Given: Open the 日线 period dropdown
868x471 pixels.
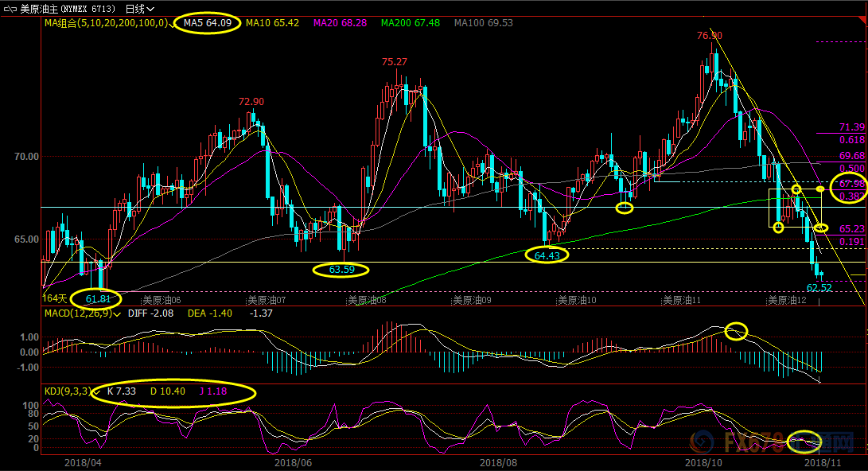Looking at the screenshot, I should pyautogui.click(x=139, y=9).
